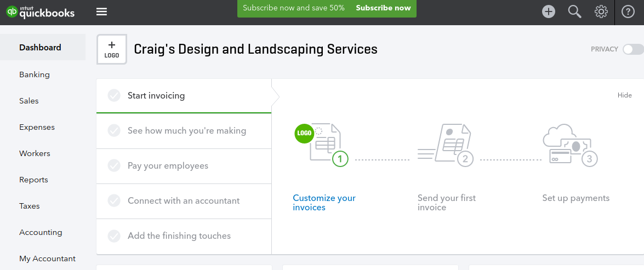The height and width of the screenshot is (270, 644).
Task: Click the Subscribe now button
Action: point(383,8)
